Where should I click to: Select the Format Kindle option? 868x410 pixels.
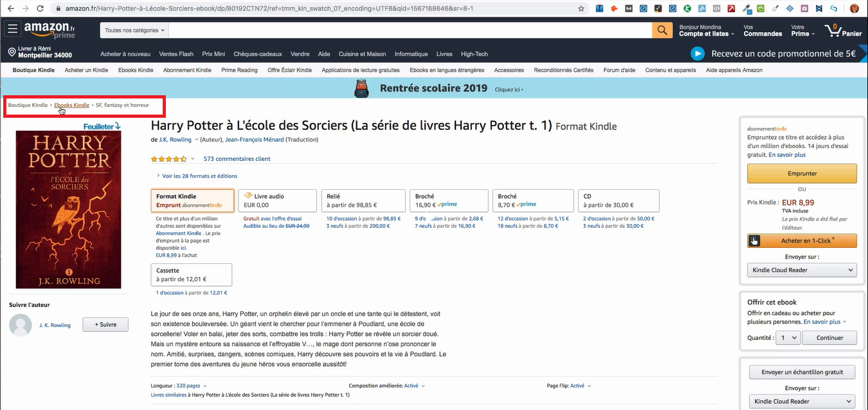pos(192,201)
